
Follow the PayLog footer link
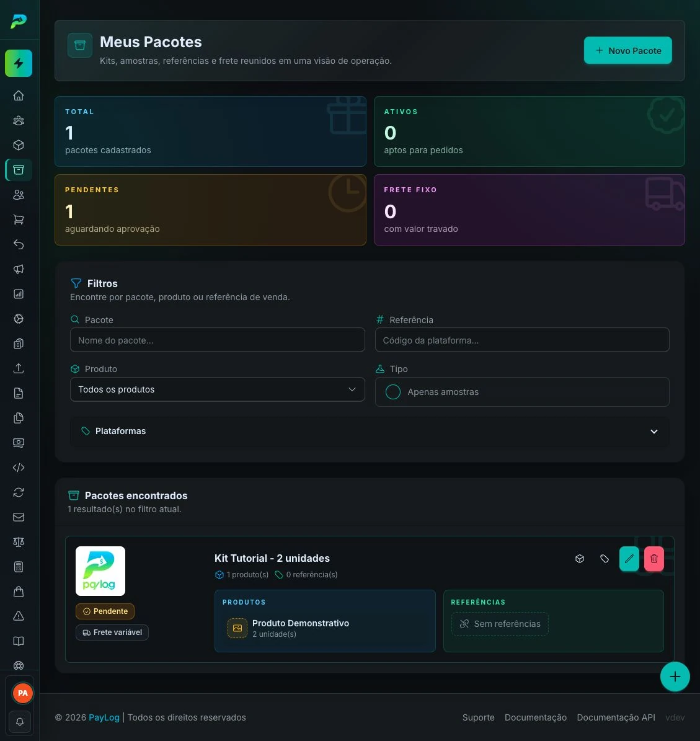point(104,717)
